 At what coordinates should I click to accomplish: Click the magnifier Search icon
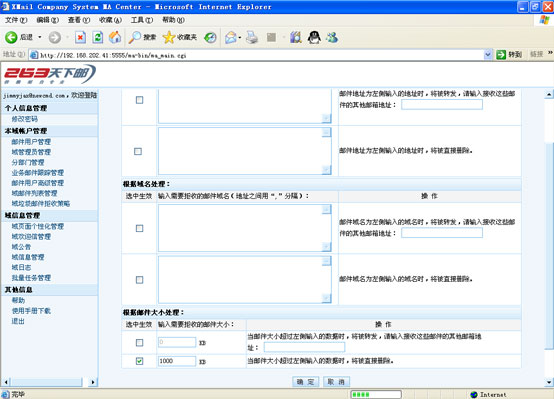(135, 37)
